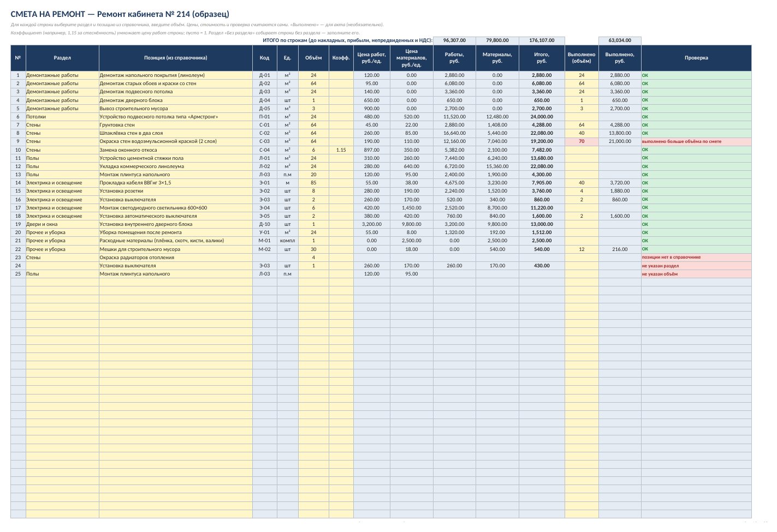Screen dimensions: 777x532
Task: Select the 'Проверка' column header
Action: pyautogui.click(x=696, y=58)
